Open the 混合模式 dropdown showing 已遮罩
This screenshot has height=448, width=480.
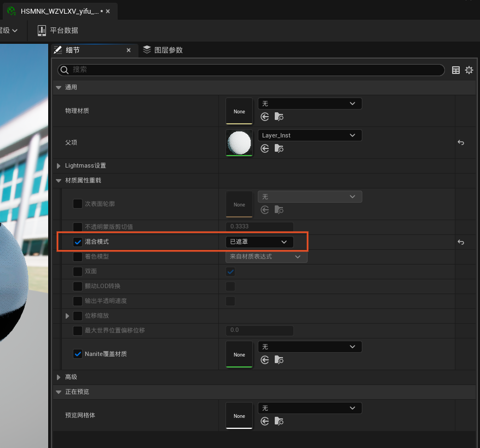pyautogui.click(x=259, y=242)
